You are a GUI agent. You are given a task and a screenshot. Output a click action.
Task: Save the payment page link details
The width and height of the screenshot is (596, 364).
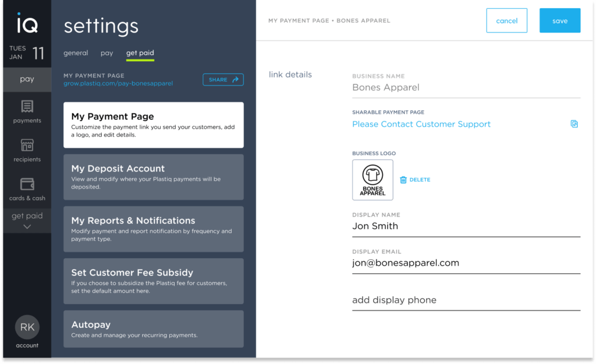point(559,20)
